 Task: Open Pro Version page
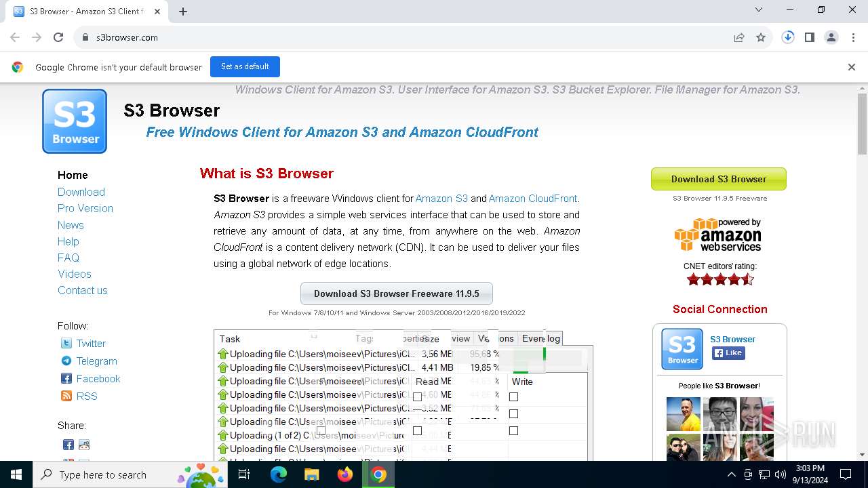click(85, 208)
